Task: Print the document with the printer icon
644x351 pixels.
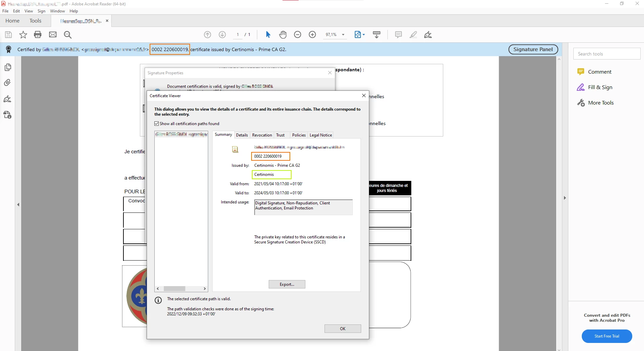Action: (38, 35)
